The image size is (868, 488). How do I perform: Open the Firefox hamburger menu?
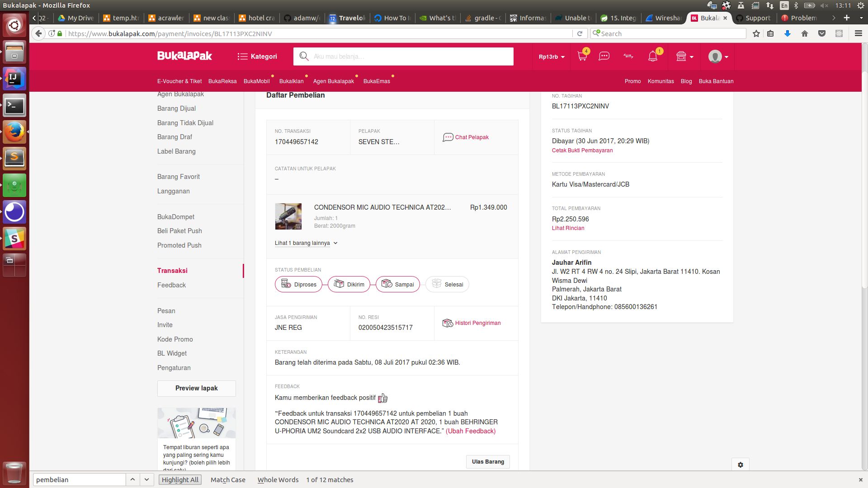(858, 33)
